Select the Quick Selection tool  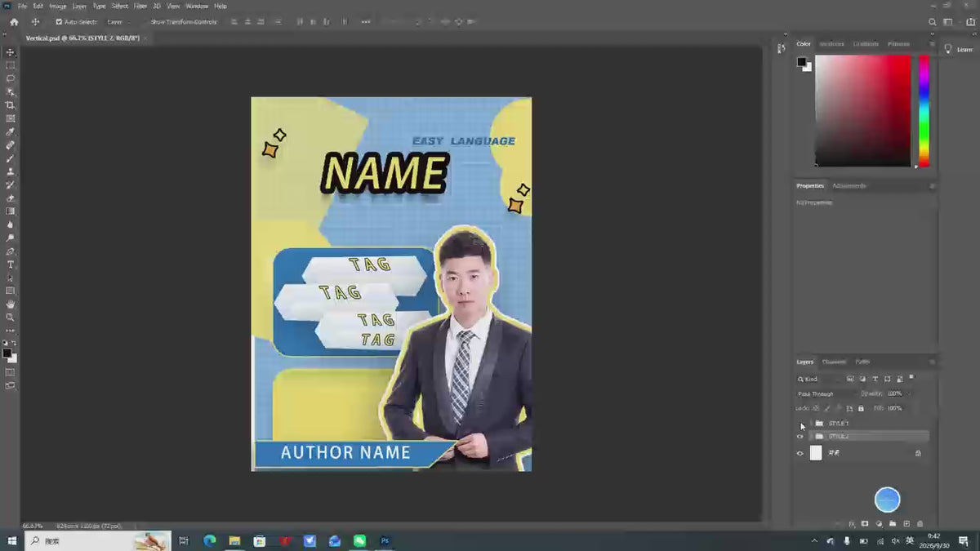[x=10, y=91]
